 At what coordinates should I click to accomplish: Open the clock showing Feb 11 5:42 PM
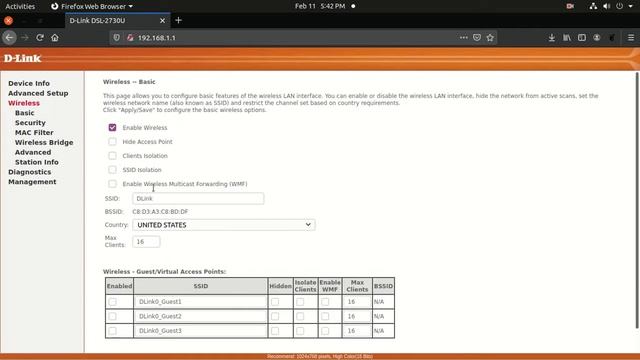pyautogui.click(x=320, y=6)
